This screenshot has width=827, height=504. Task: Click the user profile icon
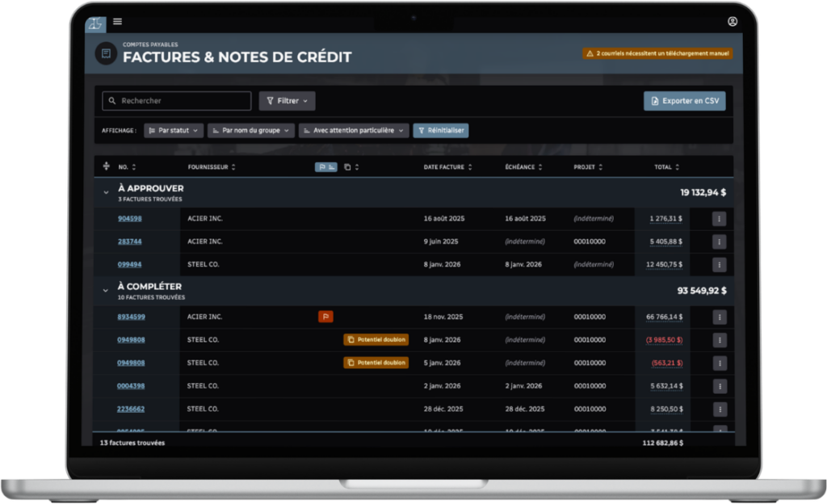click(732, 22)
